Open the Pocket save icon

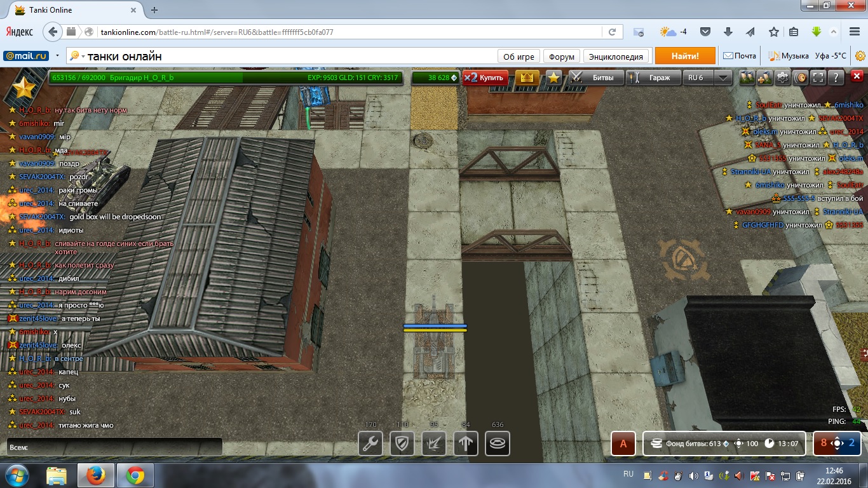705,32
